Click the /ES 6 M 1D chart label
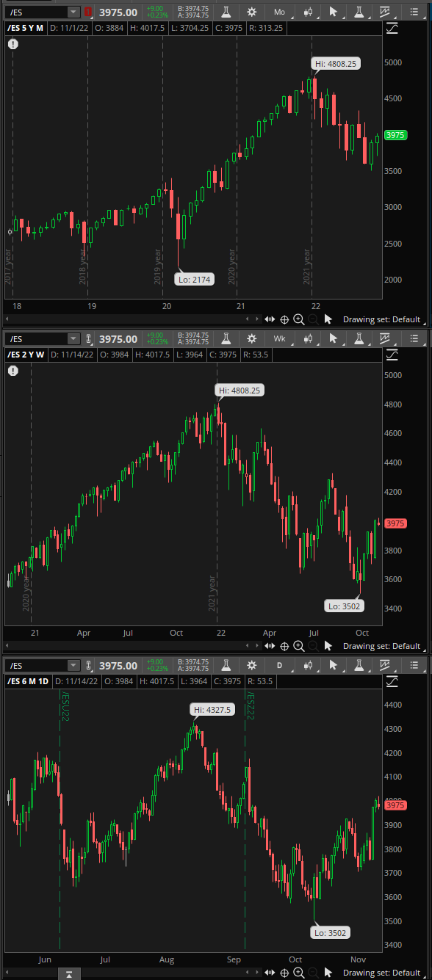This screenshot has height=980, width=432. [x=28, y=682]
